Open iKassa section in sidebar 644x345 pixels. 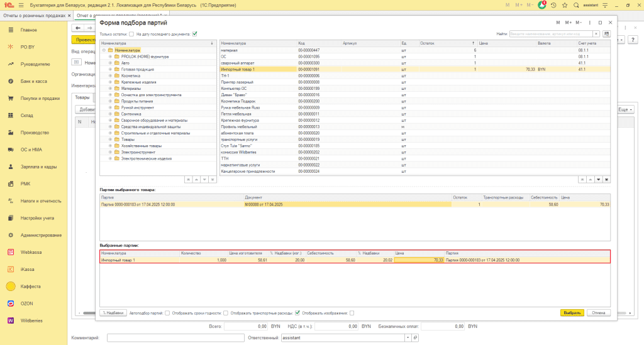(x=27, y=270)
